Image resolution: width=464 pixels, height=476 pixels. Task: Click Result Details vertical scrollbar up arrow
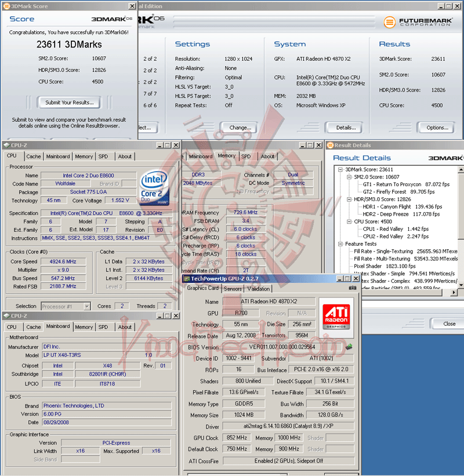coord(461,170)
